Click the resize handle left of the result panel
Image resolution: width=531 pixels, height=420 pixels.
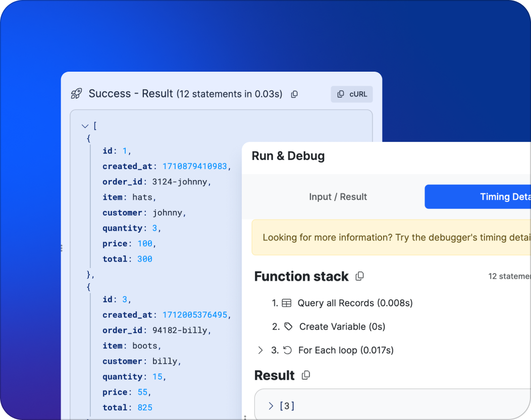point(62,248)
